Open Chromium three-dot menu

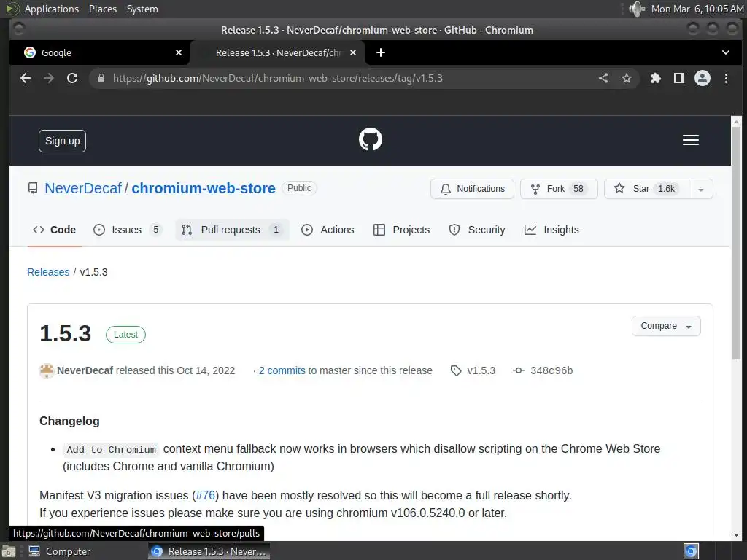(726, 78)
